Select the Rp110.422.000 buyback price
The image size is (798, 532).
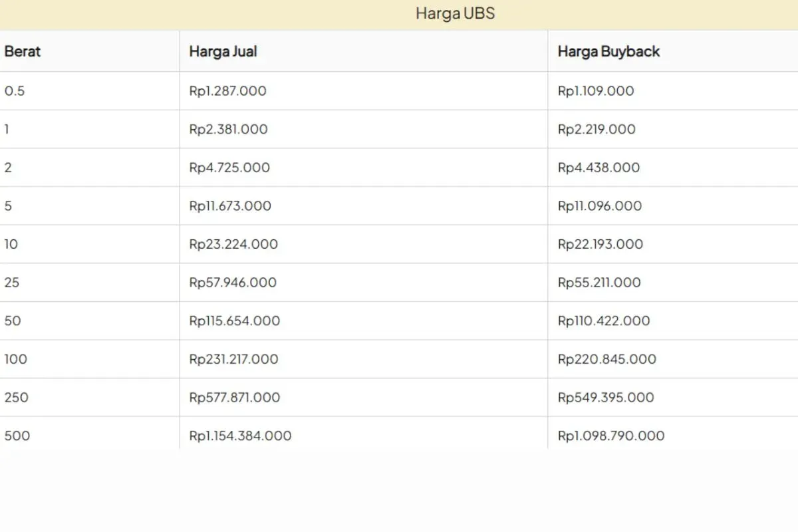click(x=604, y=321)
